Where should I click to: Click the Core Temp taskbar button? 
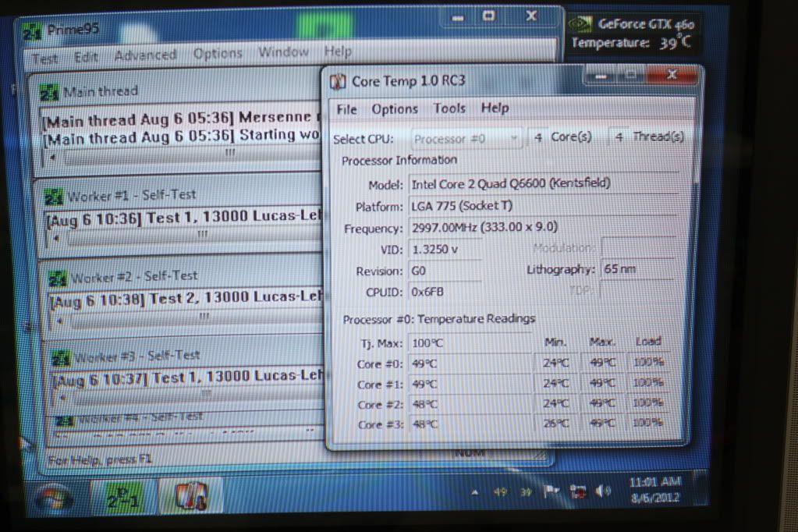[191, 495]
